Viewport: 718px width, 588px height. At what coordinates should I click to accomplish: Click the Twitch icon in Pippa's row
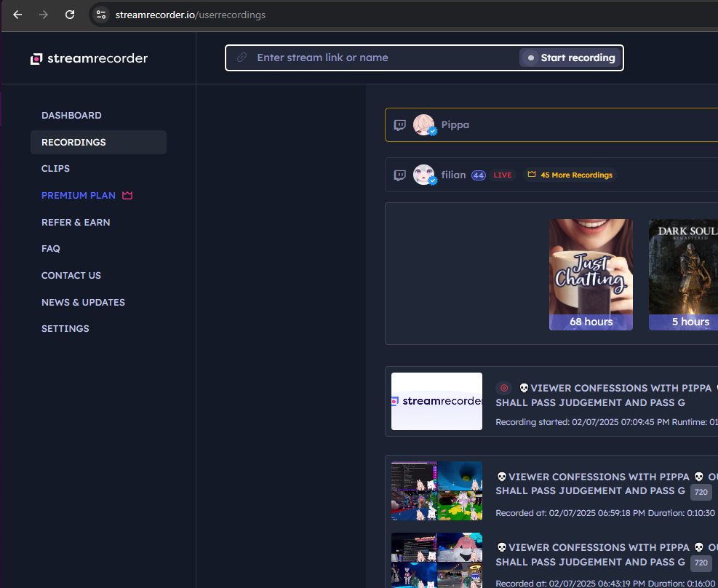(x=400, y=125)
